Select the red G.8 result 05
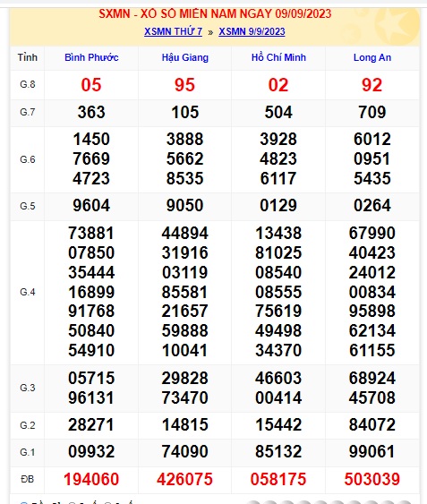The height and width of the screenshot is (504, 427). coord(91,85)
